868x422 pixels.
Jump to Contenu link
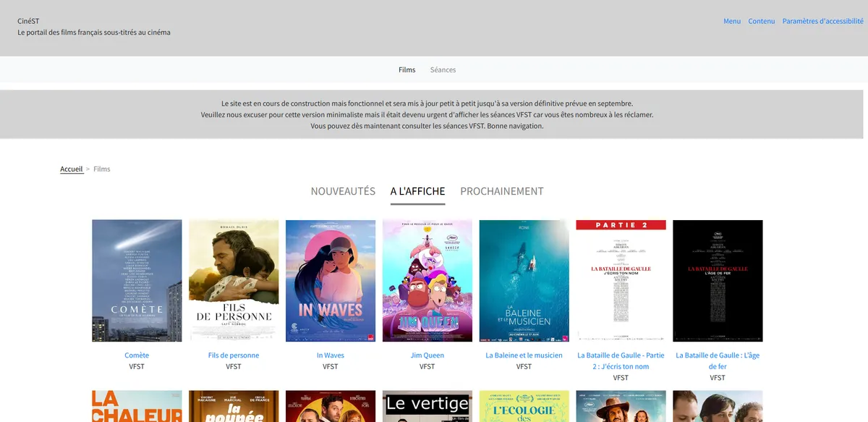762,21
